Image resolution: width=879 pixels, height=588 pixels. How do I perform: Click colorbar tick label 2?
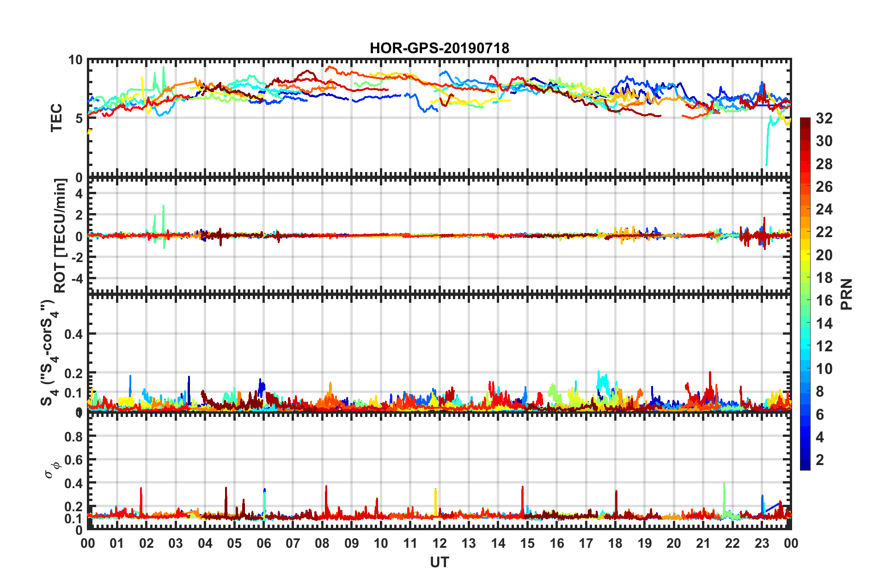(x=820, y=459)
